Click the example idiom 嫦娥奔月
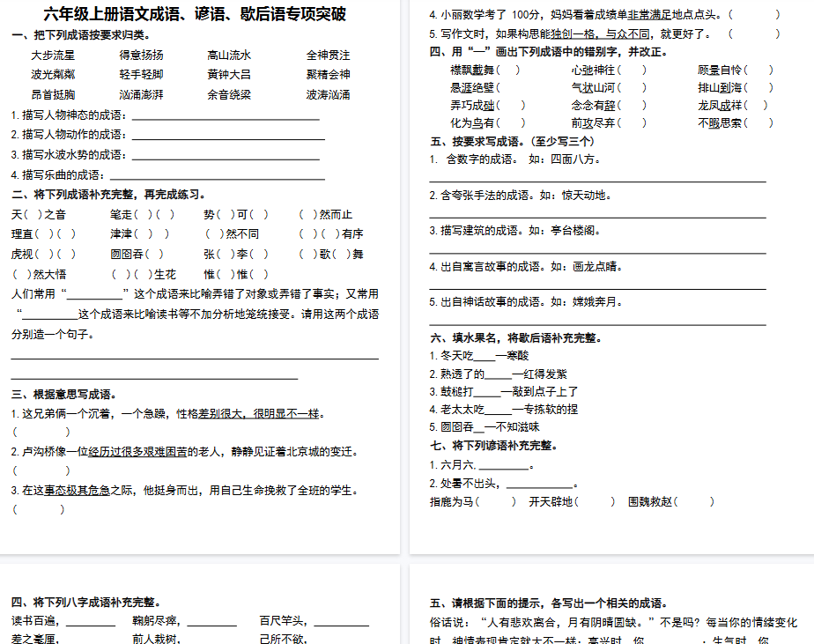The height and width of the screenshot is (644, 814). 595,302
